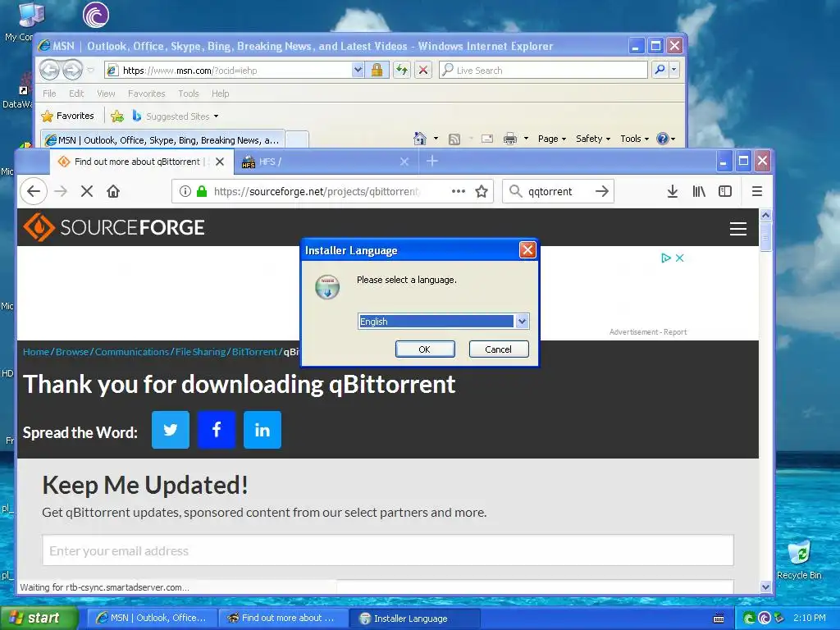Viewport: 840px width, 630px height.
Task: Open the English language dropdown
Action: (x=522, y=322)
